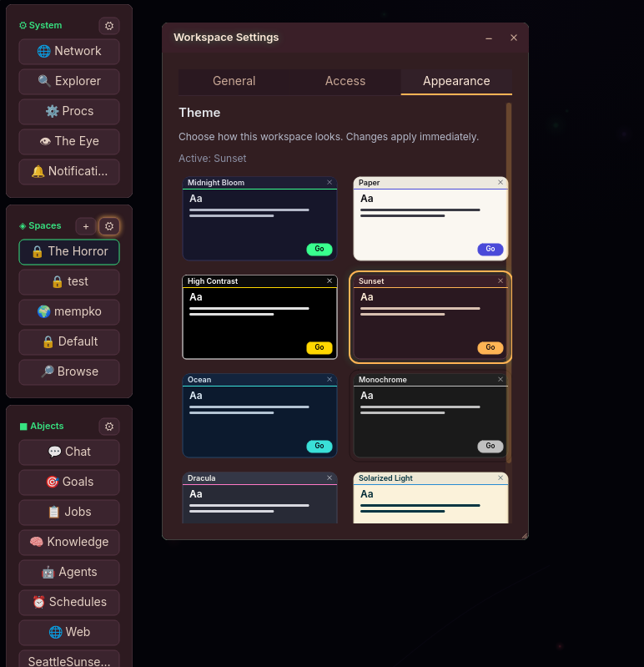The image size is (644, 667).
Task: Click the theme list scrollbar
Action: pyautogui.click(x=509, y=283)
